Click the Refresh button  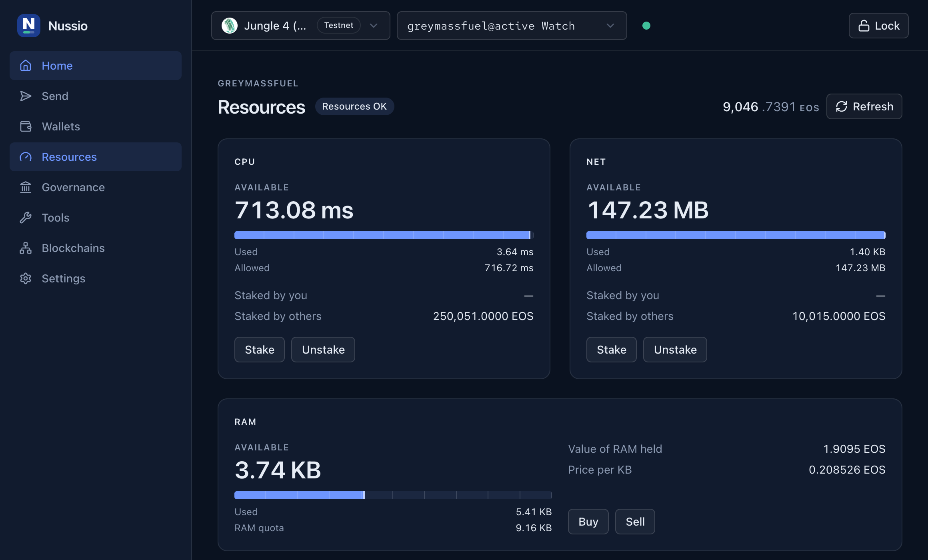864,106
